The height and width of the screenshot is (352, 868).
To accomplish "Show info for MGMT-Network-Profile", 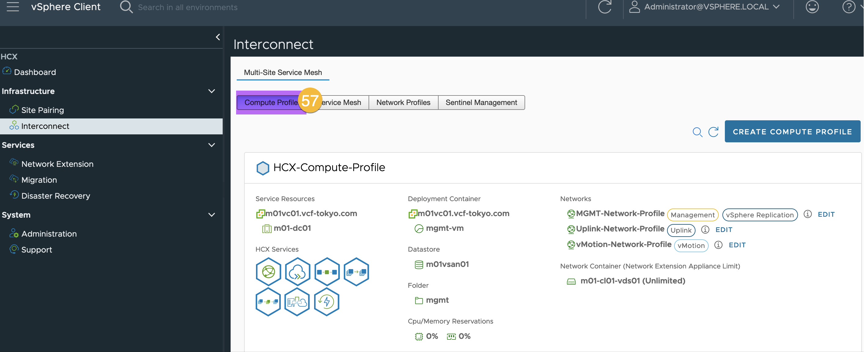I will tap(807, 214).
